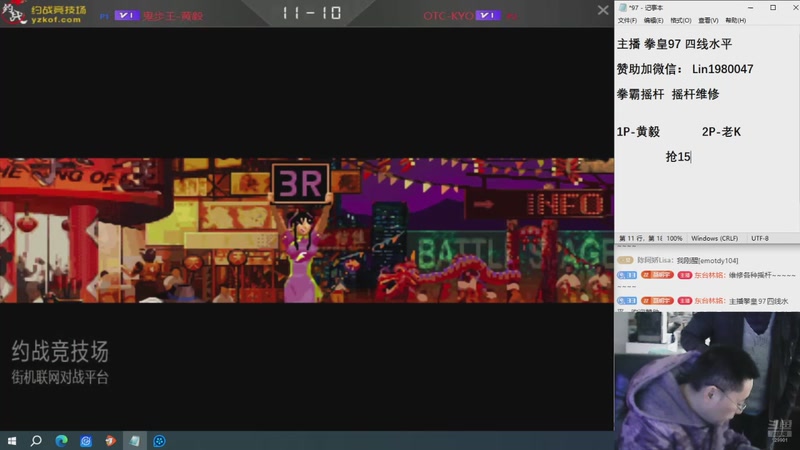The height and width of the screenshot is (450, 800).
Task: Minimize the Notepad window
Action: [x=751, y=8]
